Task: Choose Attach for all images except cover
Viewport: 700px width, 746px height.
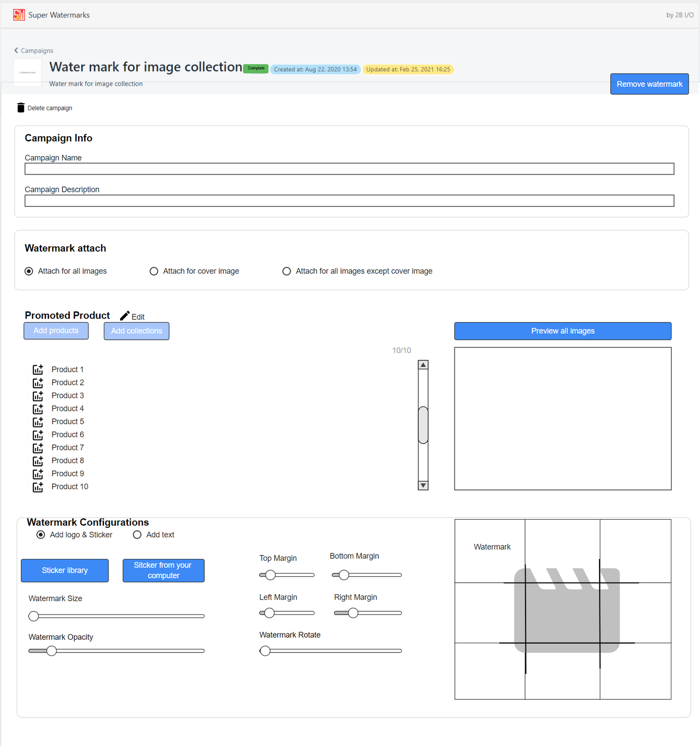Action: tap(287, 271)
